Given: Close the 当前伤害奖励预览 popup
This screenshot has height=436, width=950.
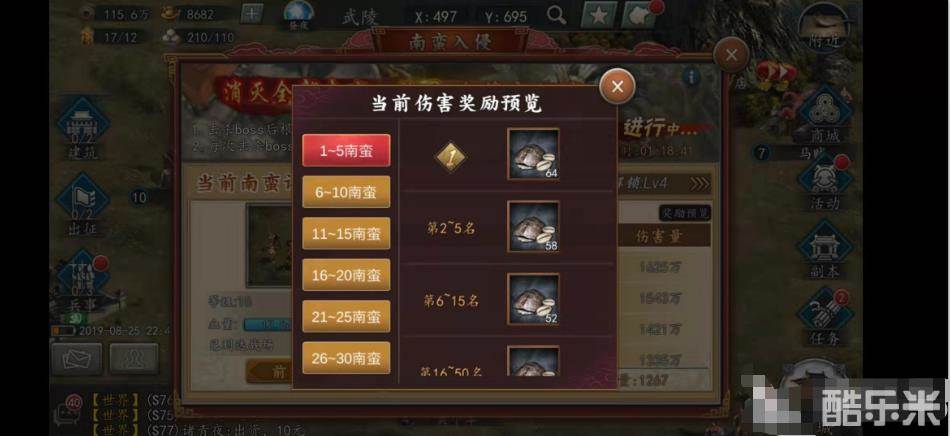Looking at the screenshot, I should click(617, 86).
